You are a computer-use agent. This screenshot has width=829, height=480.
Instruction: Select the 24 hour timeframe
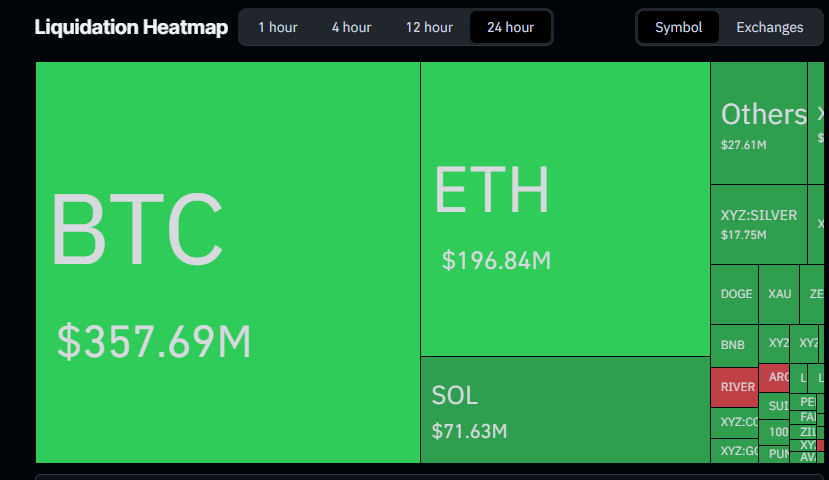coord(510,27)
